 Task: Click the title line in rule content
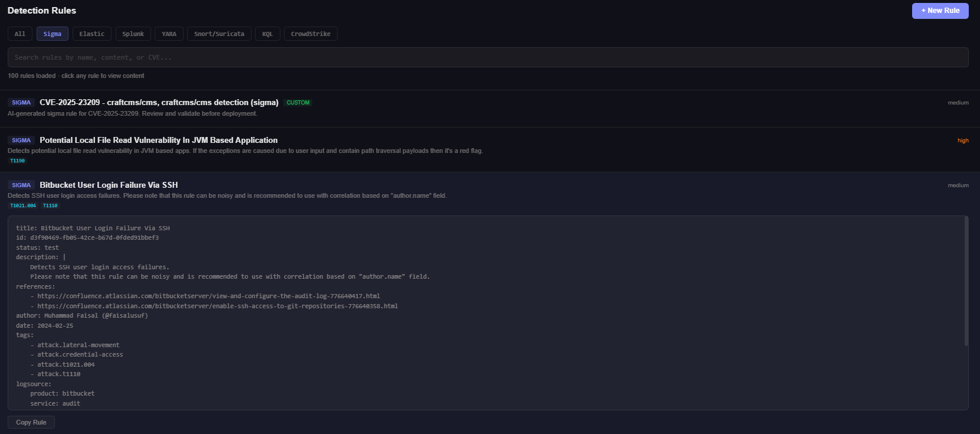(x=93, y=228)
